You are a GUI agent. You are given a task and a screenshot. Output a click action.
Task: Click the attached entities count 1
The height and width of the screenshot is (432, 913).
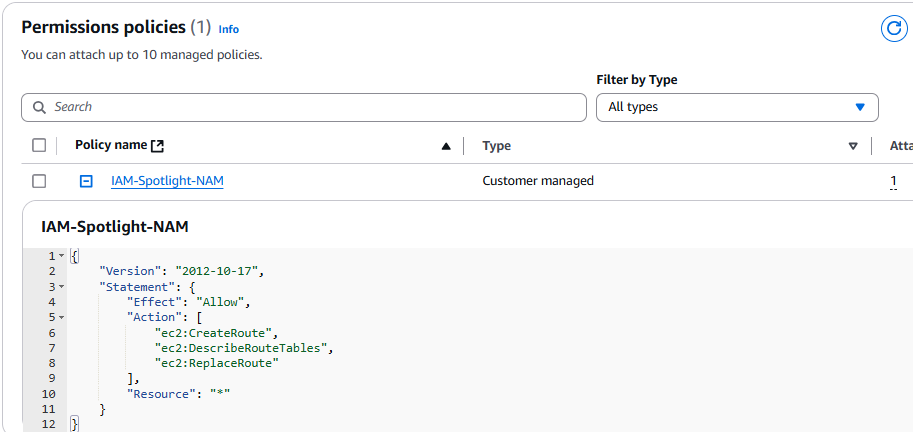click(x=893, y=181)
